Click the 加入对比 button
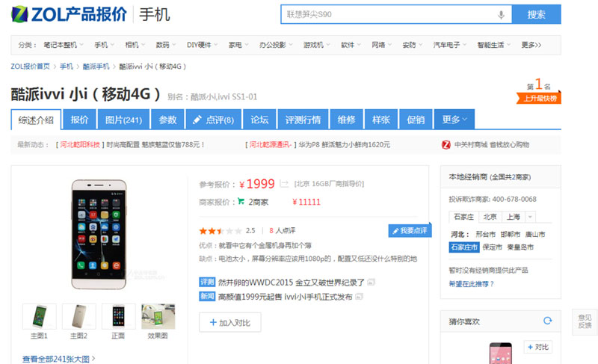Screen dimensions: 598x364 point(230,322)
